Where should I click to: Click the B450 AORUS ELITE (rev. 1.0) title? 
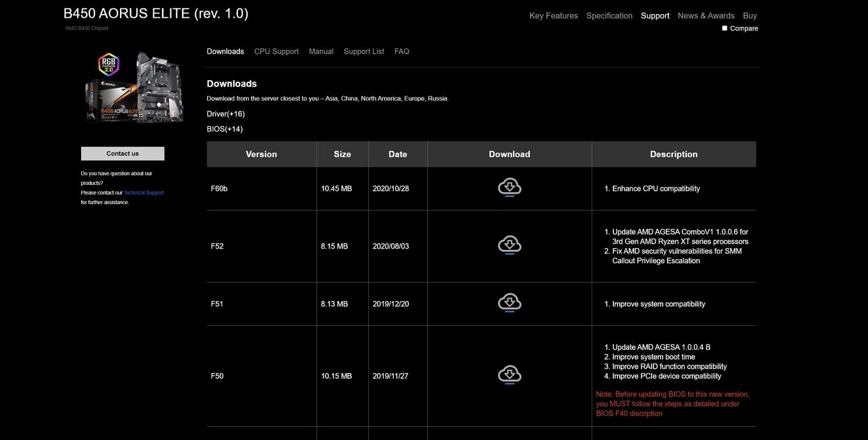click(x=156, y=13)
